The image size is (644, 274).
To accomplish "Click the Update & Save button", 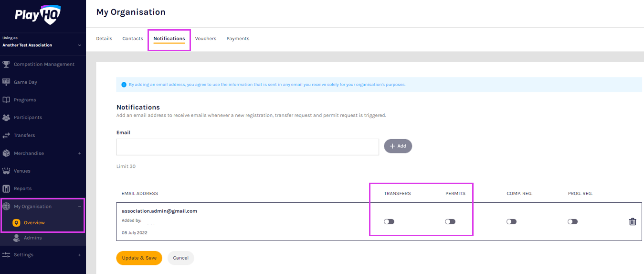I will [139, 258].
